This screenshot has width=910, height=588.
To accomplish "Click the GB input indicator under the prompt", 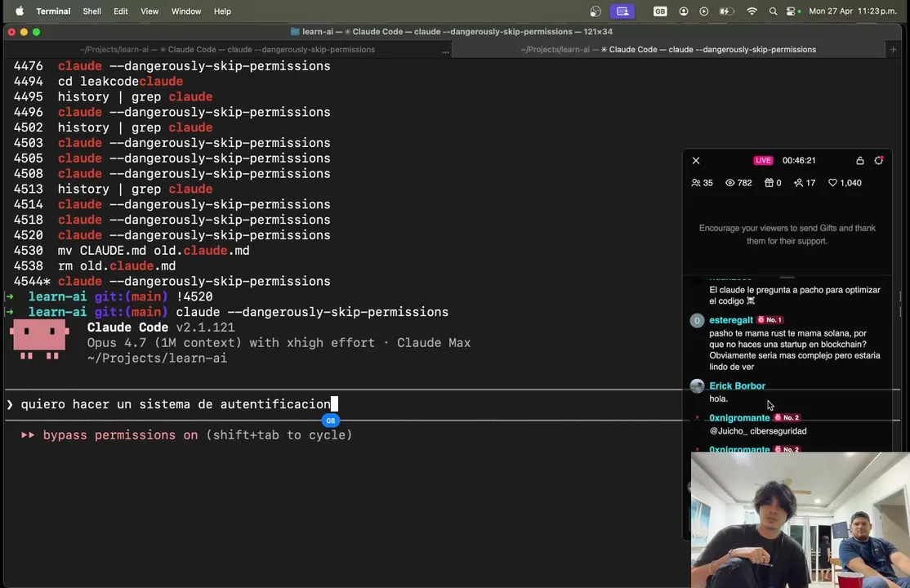I will 331,421.
